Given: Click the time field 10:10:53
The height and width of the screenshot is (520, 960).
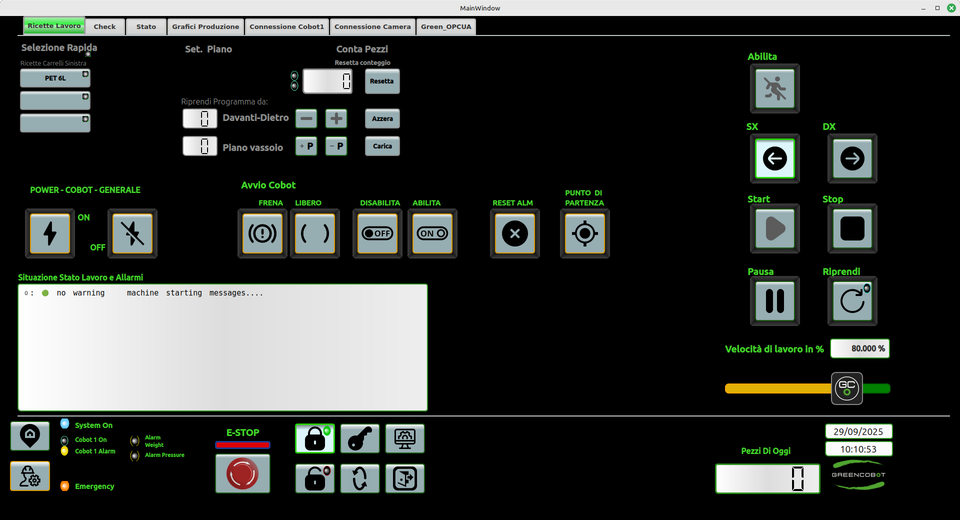Looking at the screenshot, I should 858,450.
